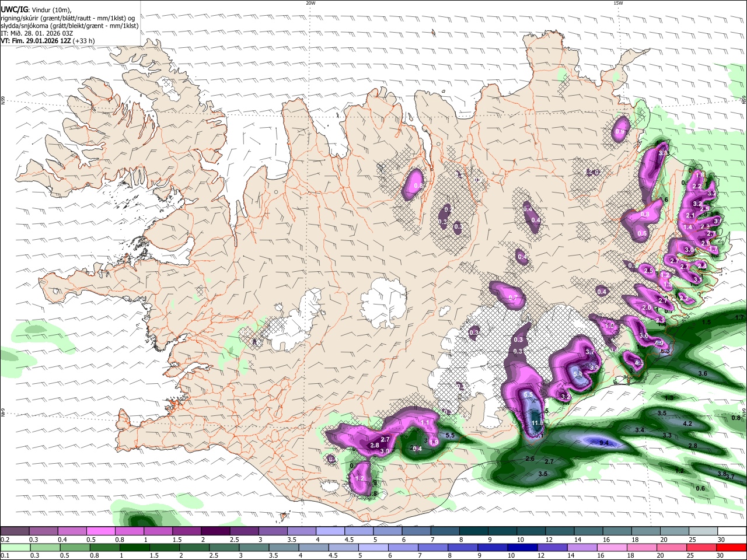Viewport: 747px width, 560px height.
Task: Click the navy blue swatch labeled 10, lower legend row
Action: [x=522, y=547]
